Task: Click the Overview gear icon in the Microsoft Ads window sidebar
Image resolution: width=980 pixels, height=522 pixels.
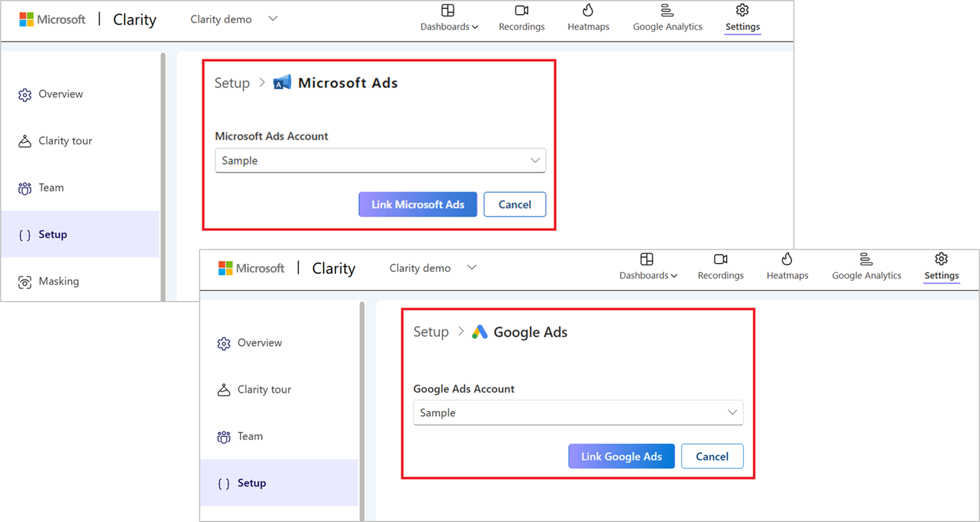Action: [x=25, y=95]
